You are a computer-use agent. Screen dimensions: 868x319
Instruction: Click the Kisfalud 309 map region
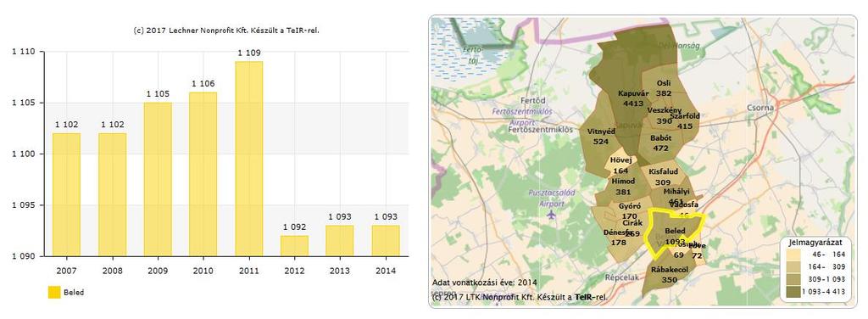tap(663, 176)
